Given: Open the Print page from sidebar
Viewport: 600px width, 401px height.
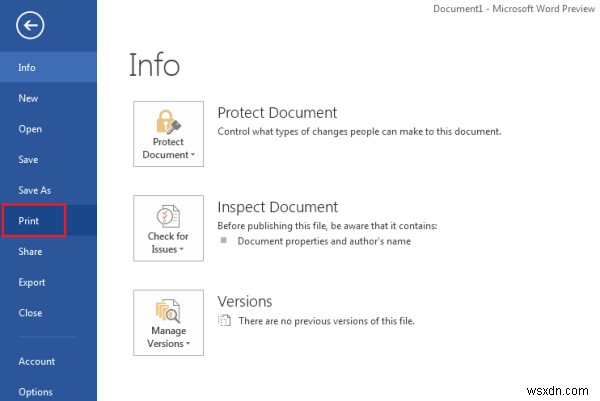Looking at the screenshot, I should [x=48, y=221].
